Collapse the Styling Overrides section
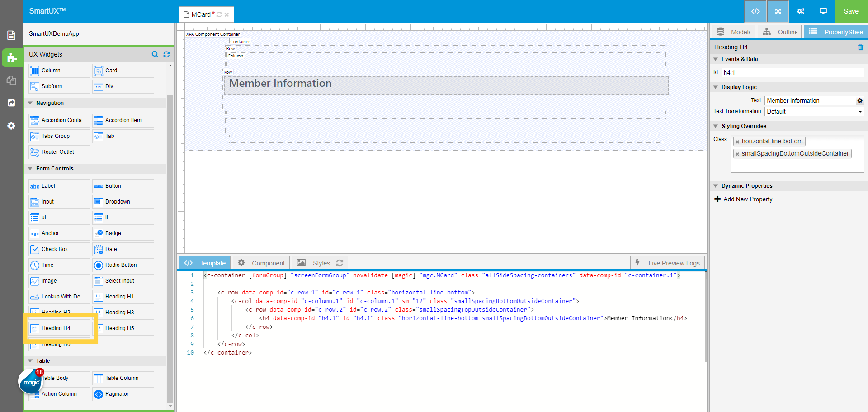Screen dimensions: 868x412 click(716, 126)
